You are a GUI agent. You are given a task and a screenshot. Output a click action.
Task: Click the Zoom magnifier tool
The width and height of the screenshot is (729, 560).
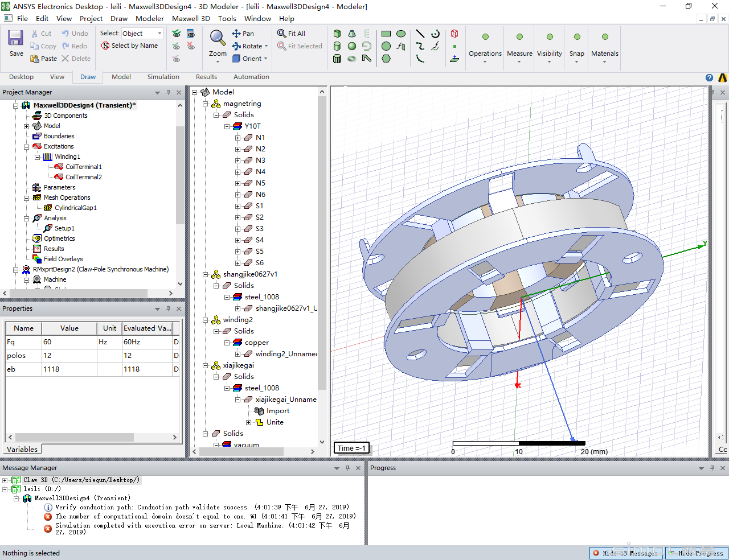pyautogui.click(x=218, y=38)
